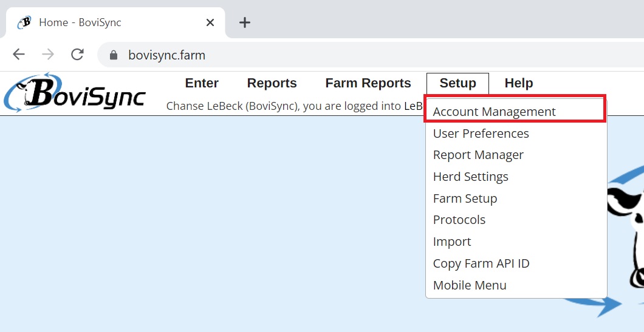The image size is (644, 332).
Task: Open the Reports menu
Action: tap(272, 83)
